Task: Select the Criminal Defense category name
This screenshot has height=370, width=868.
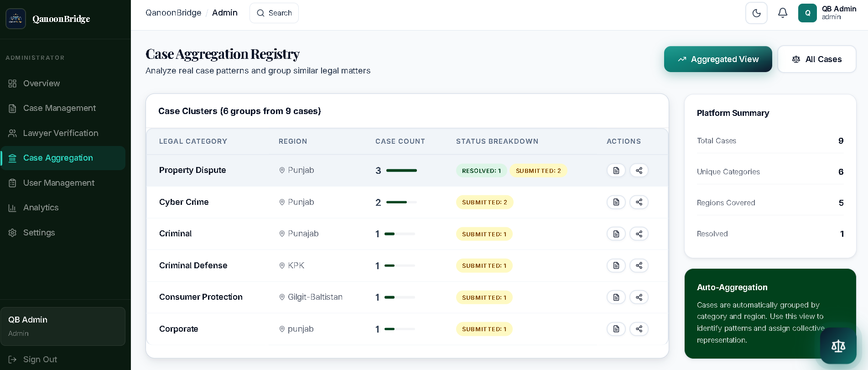Action: click(x=193, y=266)
